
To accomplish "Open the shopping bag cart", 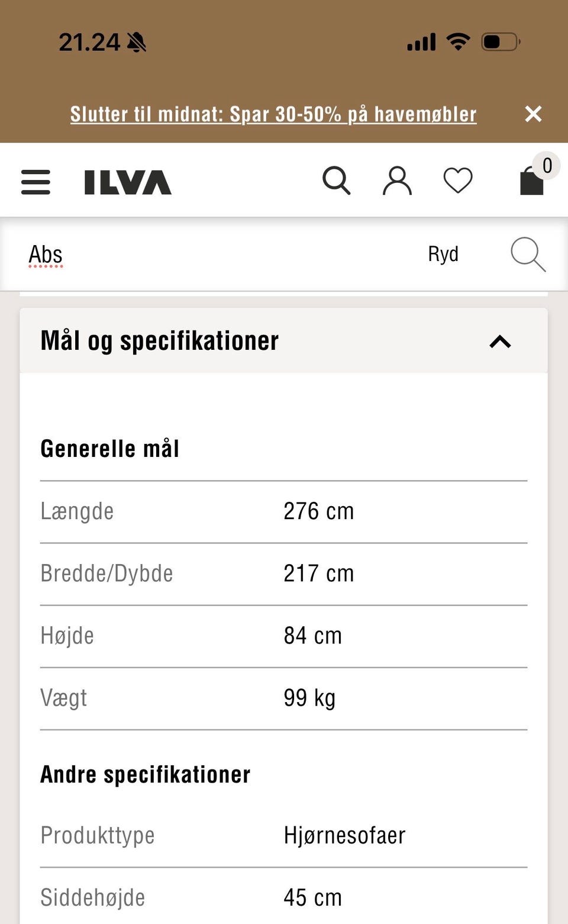I will [x=531, y=182].
